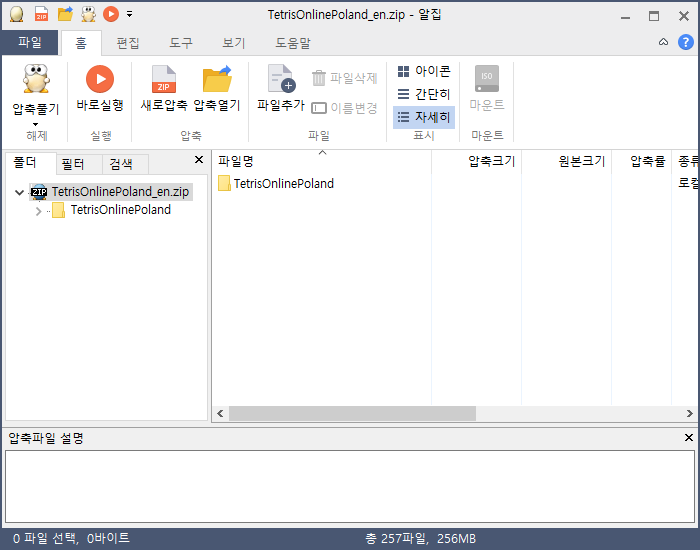700x550 pixels.
Task: Click inside the archive description text box
Action: [x=350, y=486]
